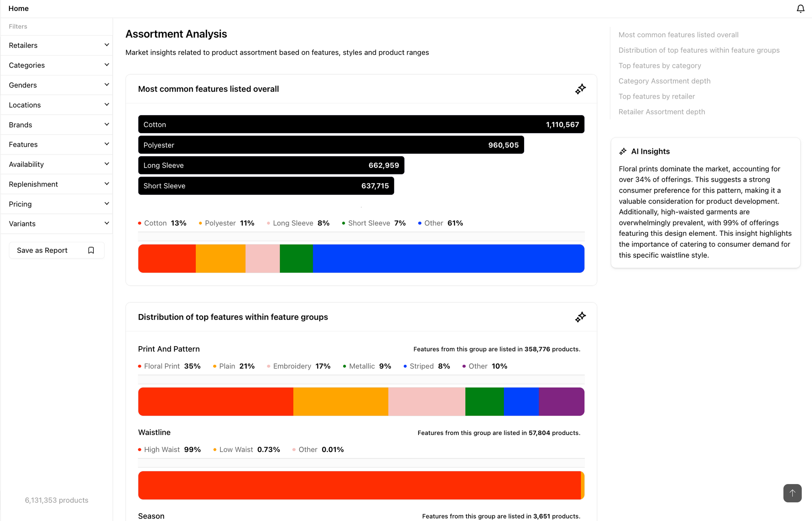Click the Retailer Assortment depth link

[x=662, y=112]
